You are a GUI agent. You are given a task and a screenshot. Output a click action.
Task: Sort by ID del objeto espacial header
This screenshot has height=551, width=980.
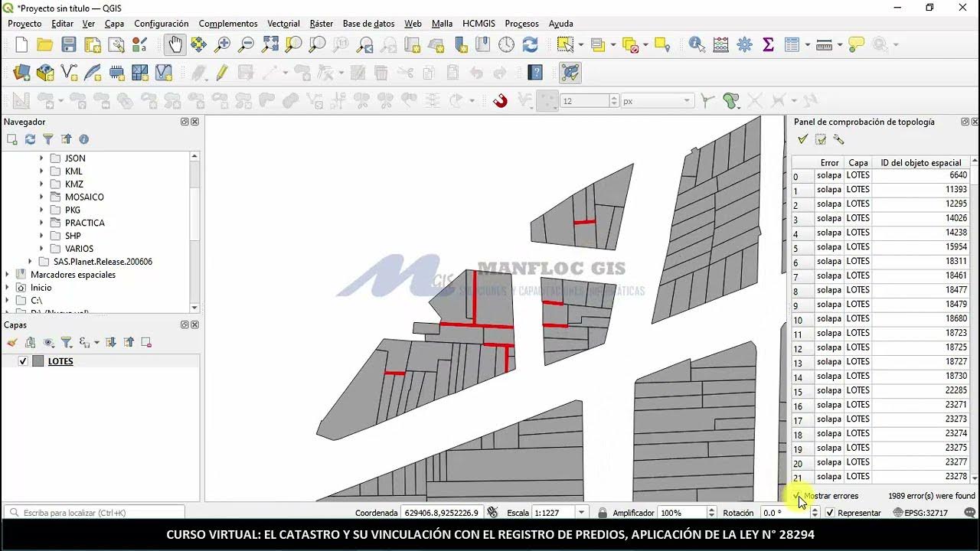[921, 162]
